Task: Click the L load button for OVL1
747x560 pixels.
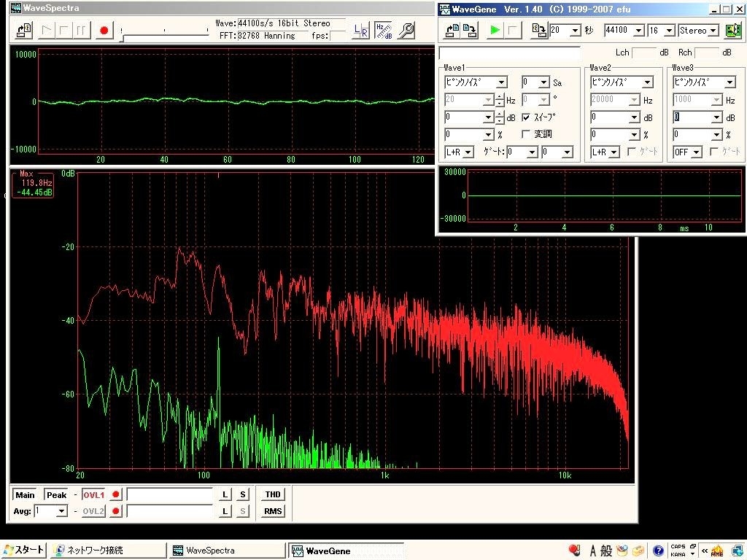Action: pos(225,495)
